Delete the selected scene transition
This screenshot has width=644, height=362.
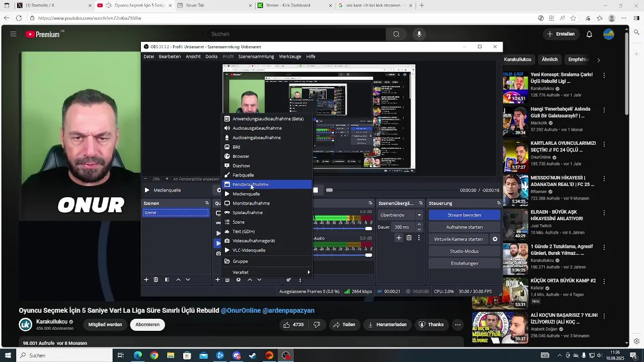coord(409,238)
